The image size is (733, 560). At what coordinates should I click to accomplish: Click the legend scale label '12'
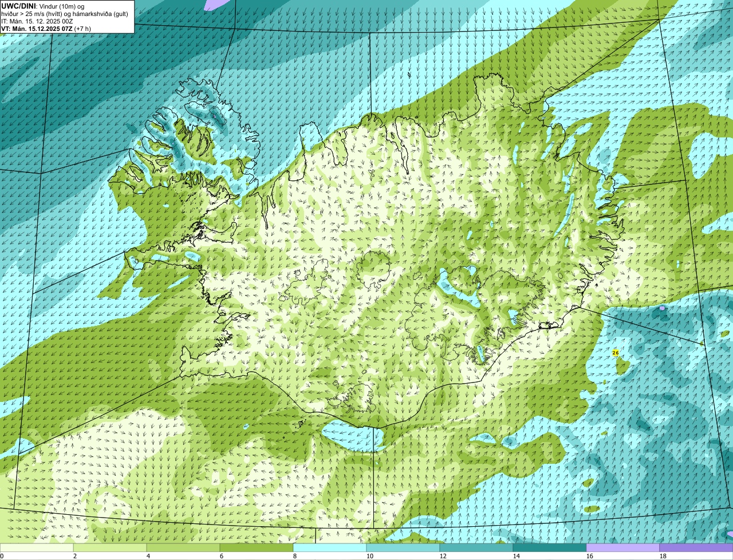[443, 556]
